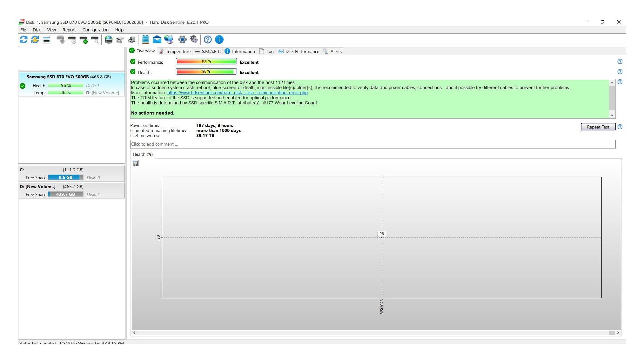Open the notepad report toolbar icon
The width and height of the screenshot is (644, 362).
pos(145,40)
